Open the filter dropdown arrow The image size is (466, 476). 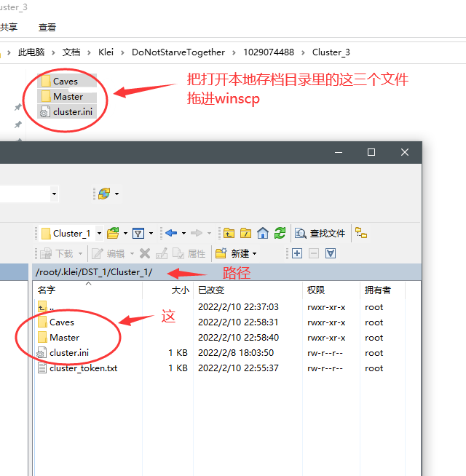coord(151,234)
